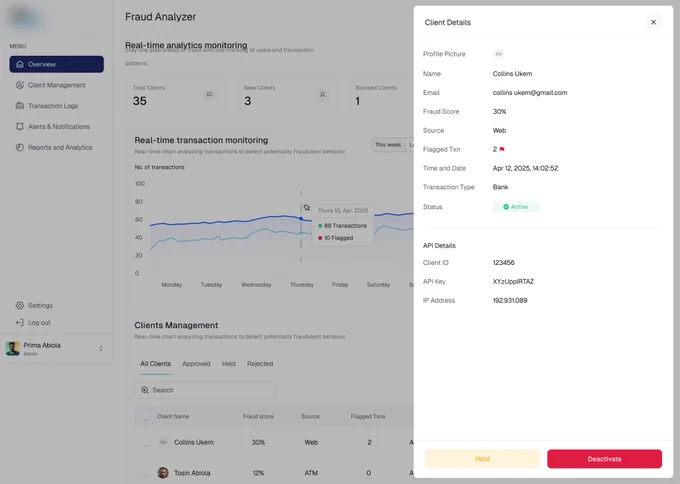
Task: Click the Hold button
Action: (x=482, y=459)
